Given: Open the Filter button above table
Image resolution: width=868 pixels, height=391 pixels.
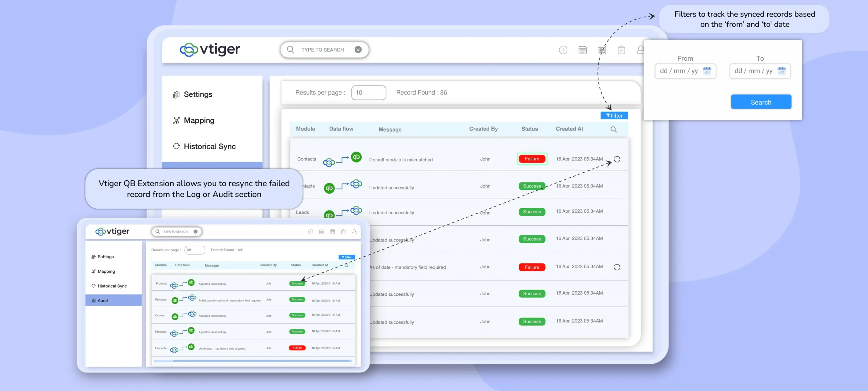Looking at the screenshot, I should [x=614, y=116].
